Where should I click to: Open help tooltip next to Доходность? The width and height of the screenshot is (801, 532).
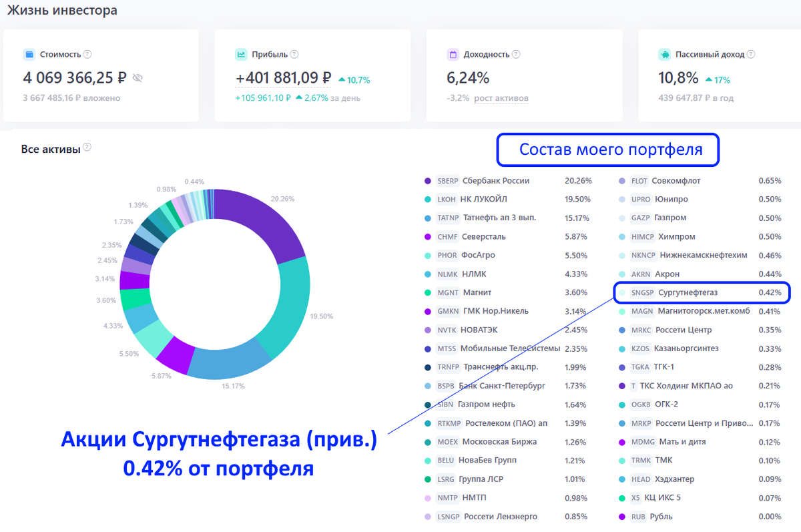point(516,55)
